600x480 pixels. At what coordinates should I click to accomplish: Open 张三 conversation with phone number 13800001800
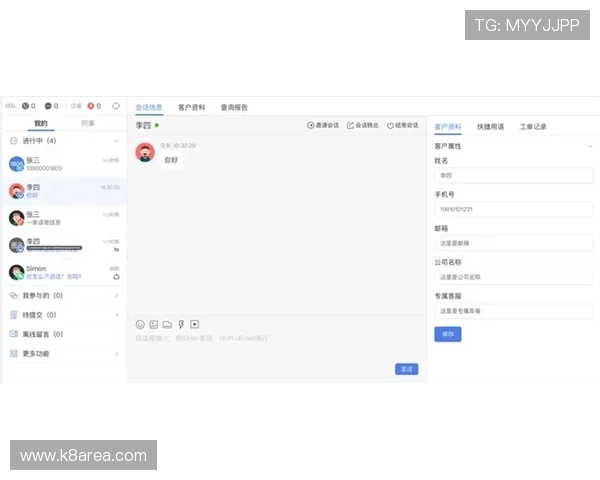(64, 164)
